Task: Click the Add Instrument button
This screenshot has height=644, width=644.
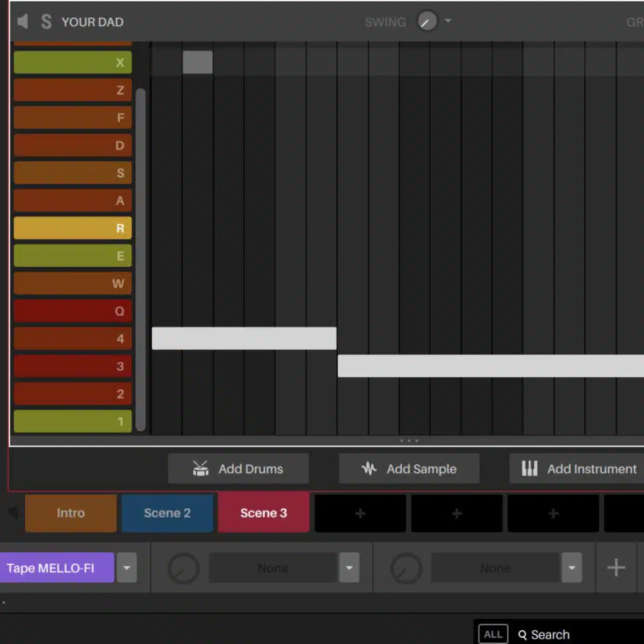Action: (577, 469)
